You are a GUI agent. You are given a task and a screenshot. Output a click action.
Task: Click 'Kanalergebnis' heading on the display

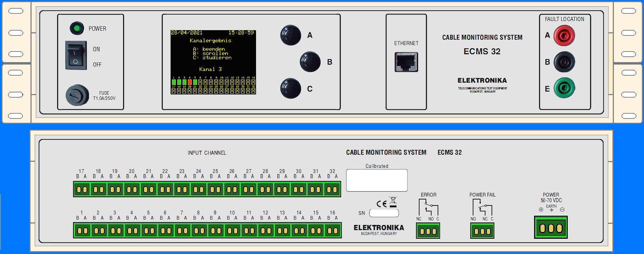click(x=210, y=40)
